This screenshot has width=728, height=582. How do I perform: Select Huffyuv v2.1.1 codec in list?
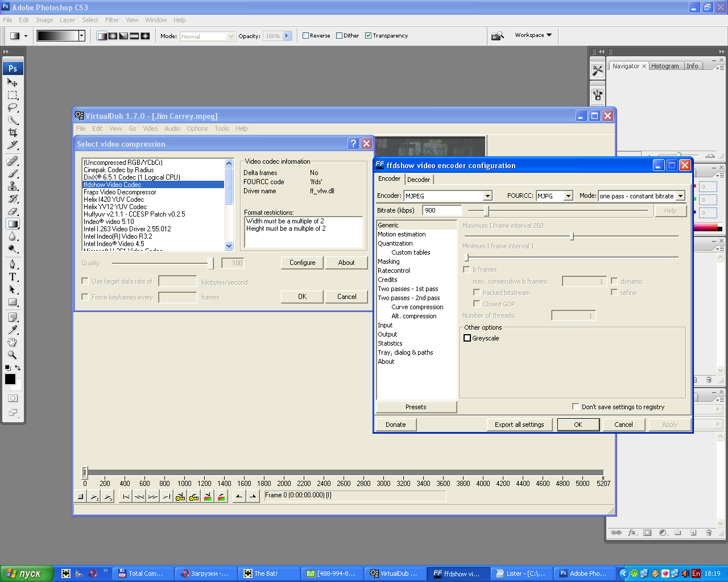(x=134, y=214)
